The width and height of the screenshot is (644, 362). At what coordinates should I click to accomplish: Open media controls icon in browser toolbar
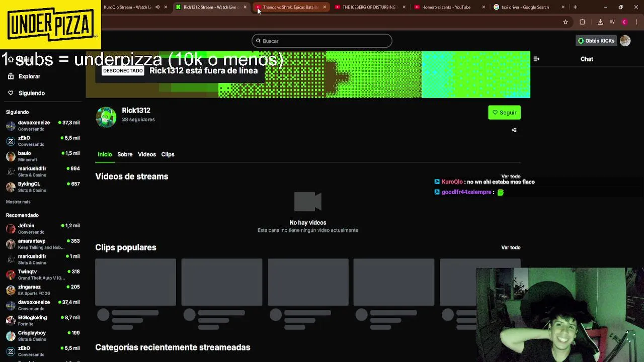coord(612,22)
